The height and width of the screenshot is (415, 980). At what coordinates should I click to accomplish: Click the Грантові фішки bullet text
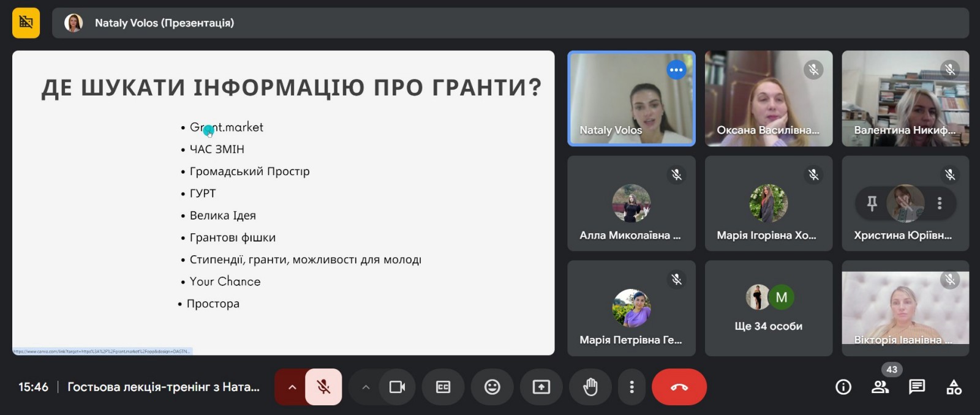233,237
